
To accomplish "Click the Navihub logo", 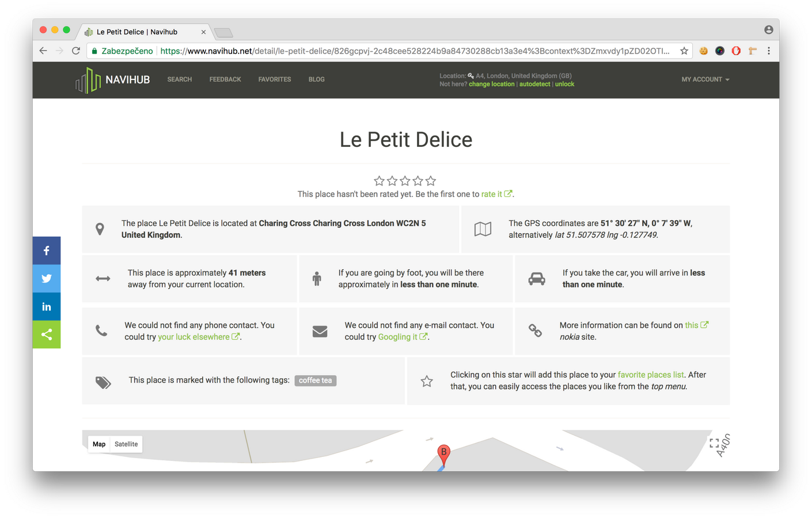I will coord(113,80).
